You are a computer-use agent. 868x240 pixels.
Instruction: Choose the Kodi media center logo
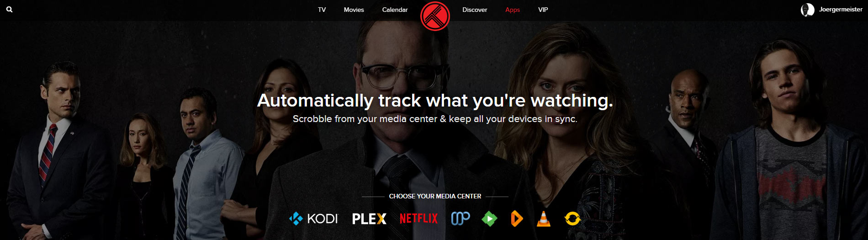pyautogui.click(x=313, y=219)
